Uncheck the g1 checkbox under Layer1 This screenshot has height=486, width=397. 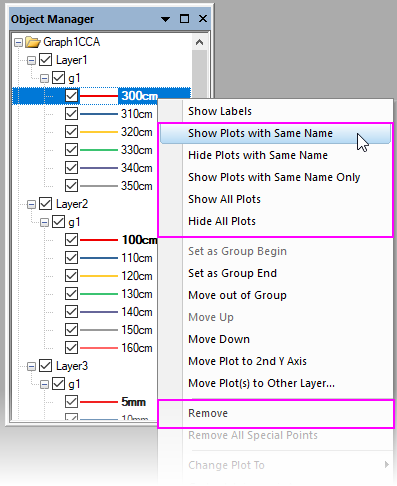click(x=59, y=78)
